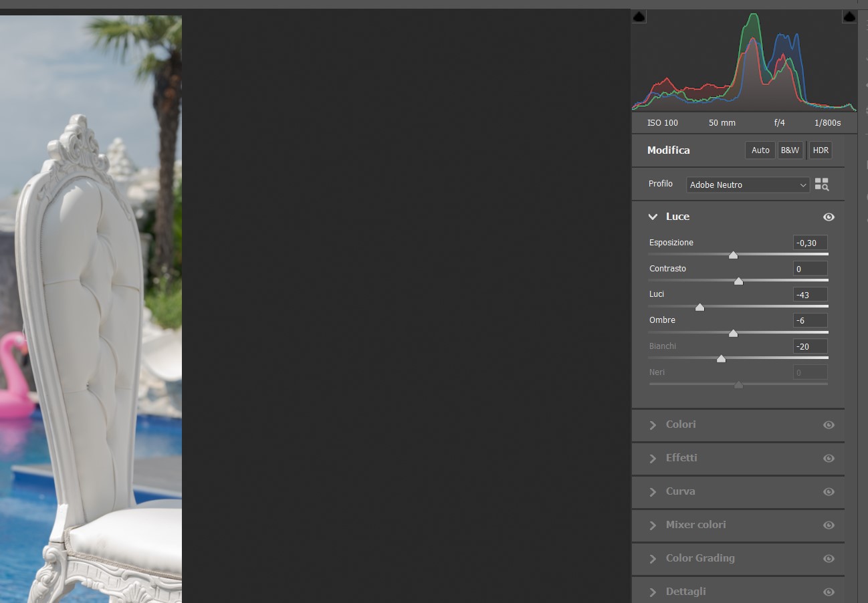
Task: Hide Luce panel edits with eye icon
Action: pos(829,217)
